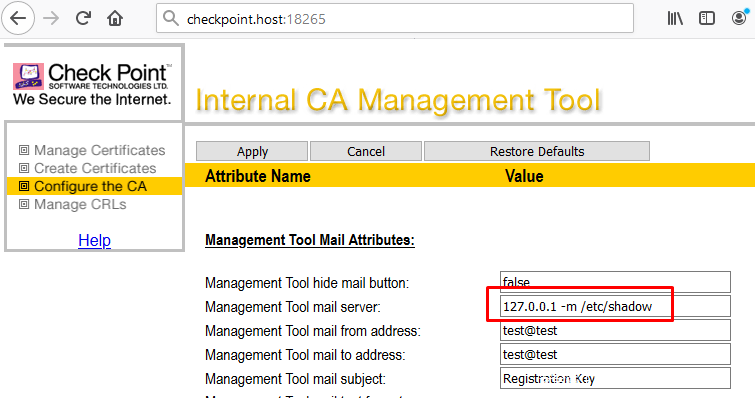Click 'Management Tool mail subject:' label
755x398 pixels.
tap(295, 379)
